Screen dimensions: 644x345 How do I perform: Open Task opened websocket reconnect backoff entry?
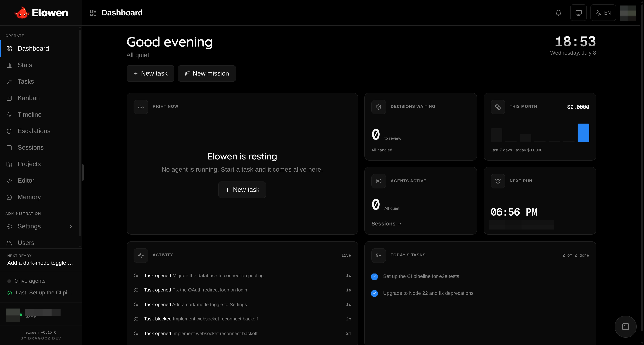pyautogui.click(x=242, y=333)
